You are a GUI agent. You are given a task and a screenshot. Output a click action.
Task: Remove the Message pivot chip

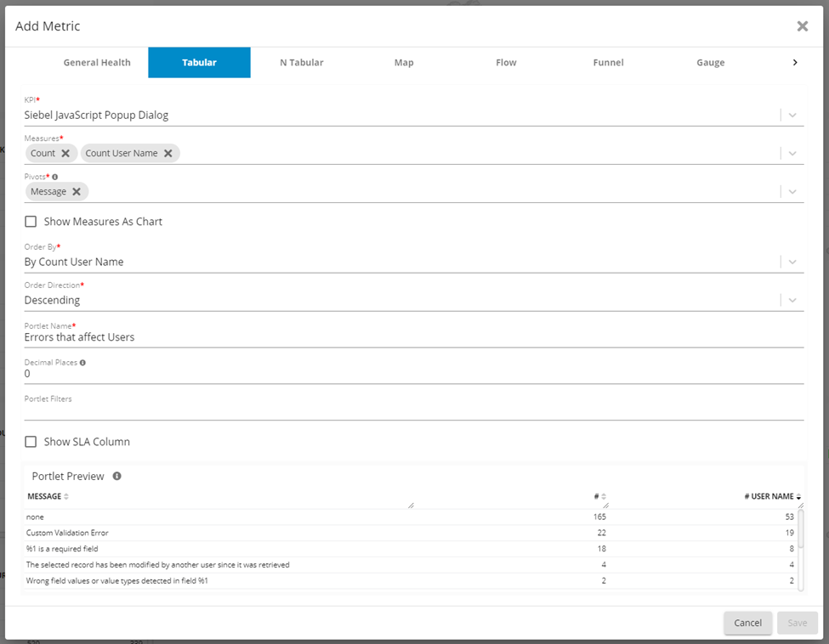coord(77,192)
